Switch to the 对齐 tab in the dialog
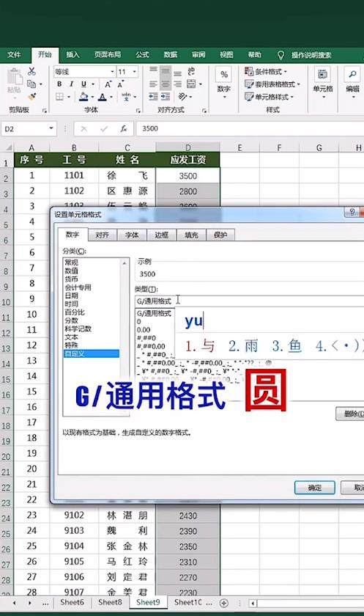Viewport: 364px width, 616px height. 102,235
